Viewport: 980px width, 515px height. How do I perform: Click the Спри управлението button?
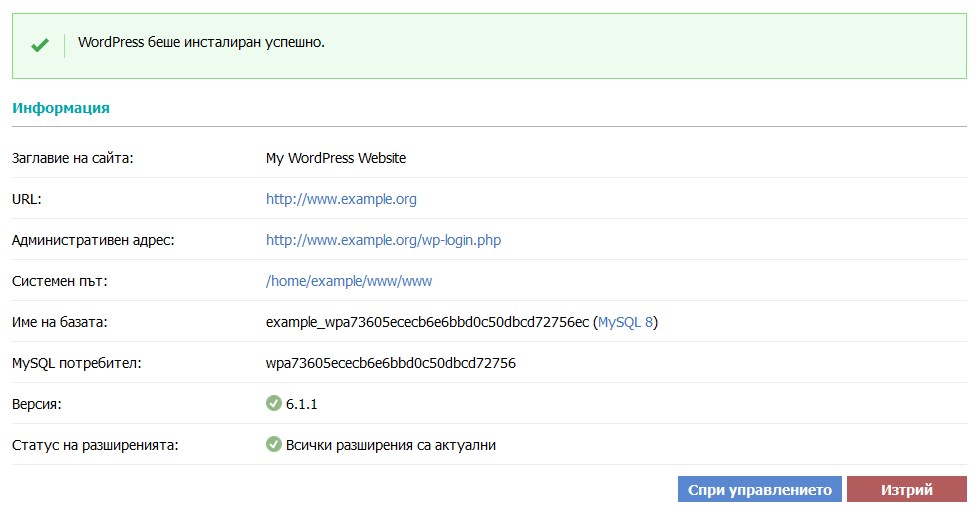759,489
